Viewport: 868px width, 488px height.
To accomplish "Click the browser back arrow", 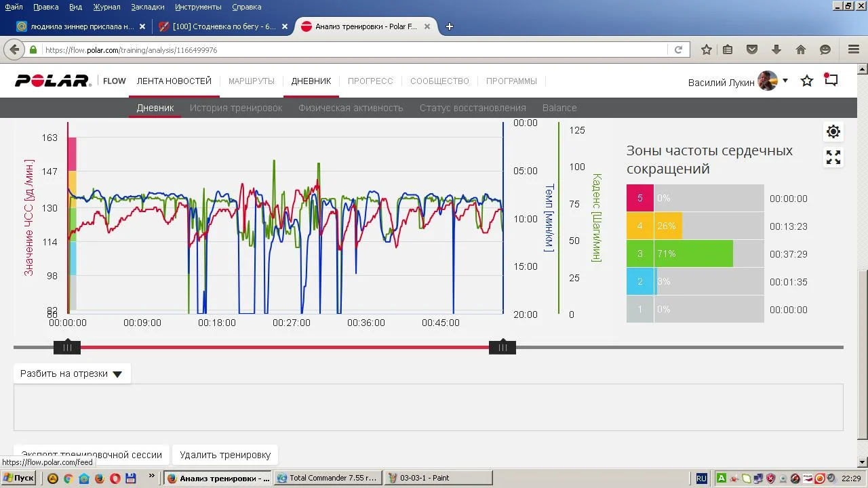I will 14,49.
